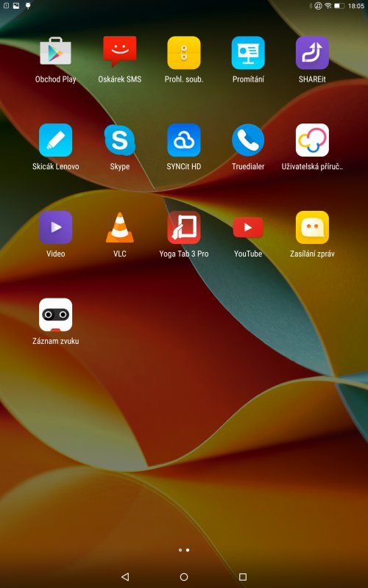
Task: Select the second page indicator dot
Action: [x=188, y=550]
